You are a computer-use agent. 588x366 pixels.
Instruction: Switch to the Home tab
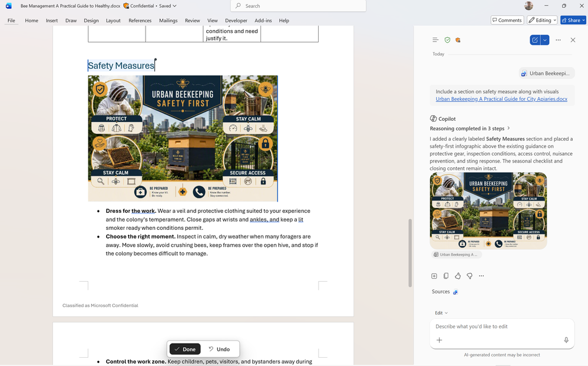coord(31,20)
